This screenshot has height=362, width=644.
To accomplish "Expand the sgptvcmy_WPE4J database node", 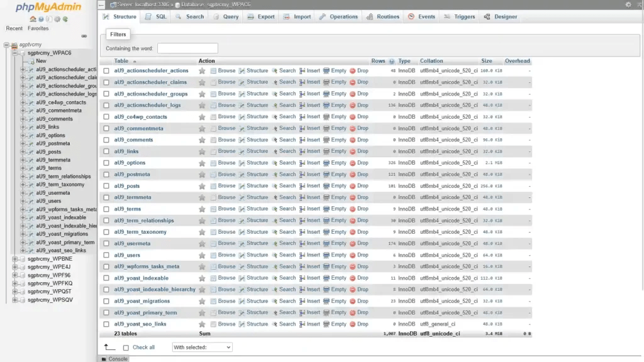I will pos(14,267).
